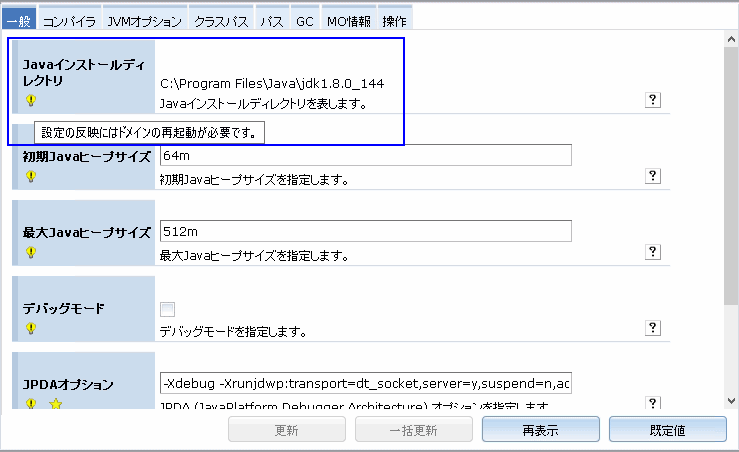Open help icon for 最大Javaヒープサイズ

[653, 252]
